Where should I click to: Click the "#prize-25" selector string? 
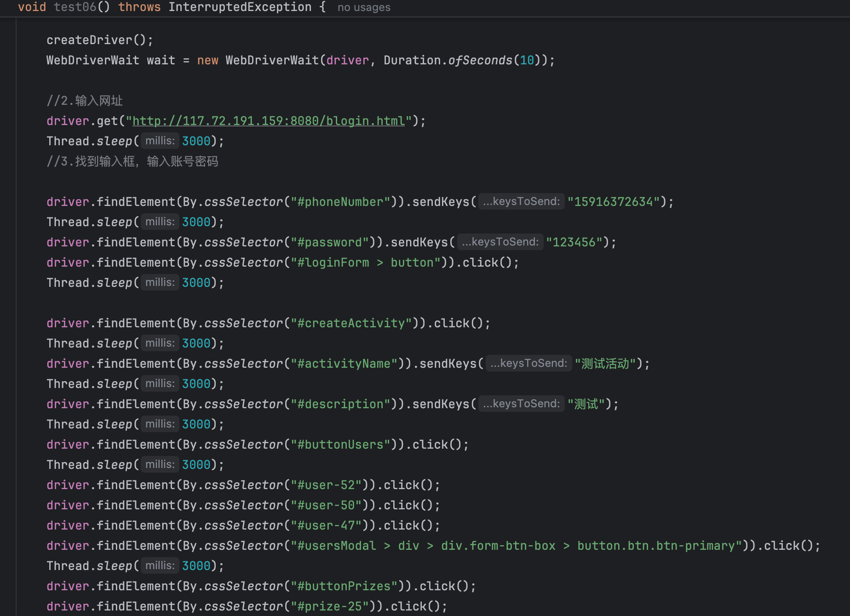pos(330,606)
